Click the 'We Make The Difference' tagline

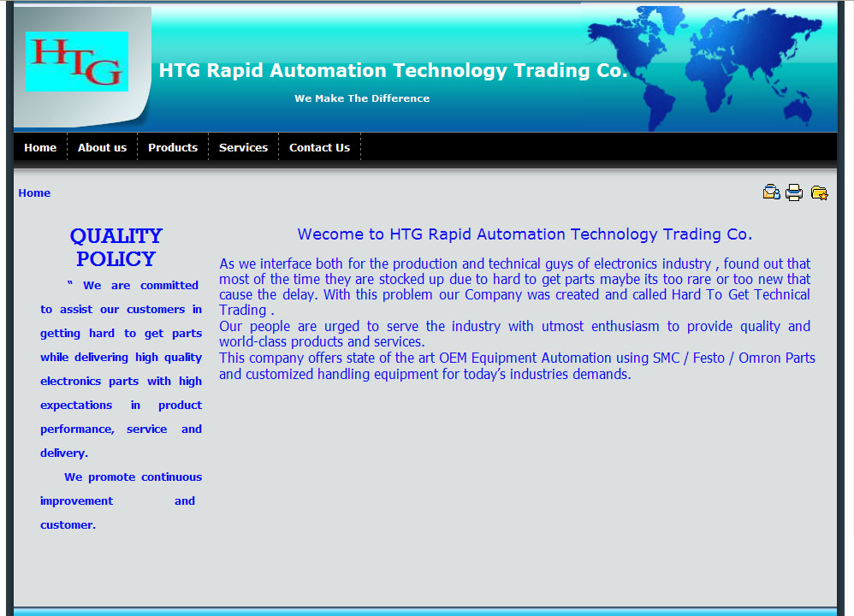click(362, 98)
